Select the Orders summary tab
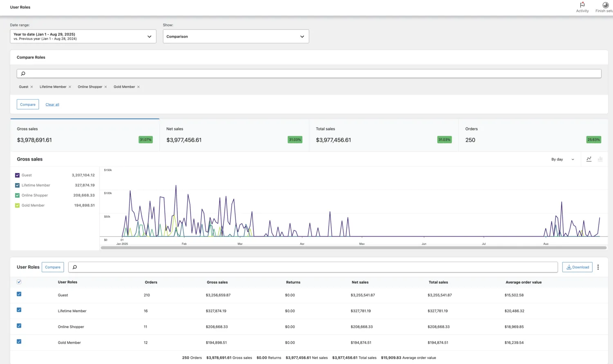 (x=533, y=135)
